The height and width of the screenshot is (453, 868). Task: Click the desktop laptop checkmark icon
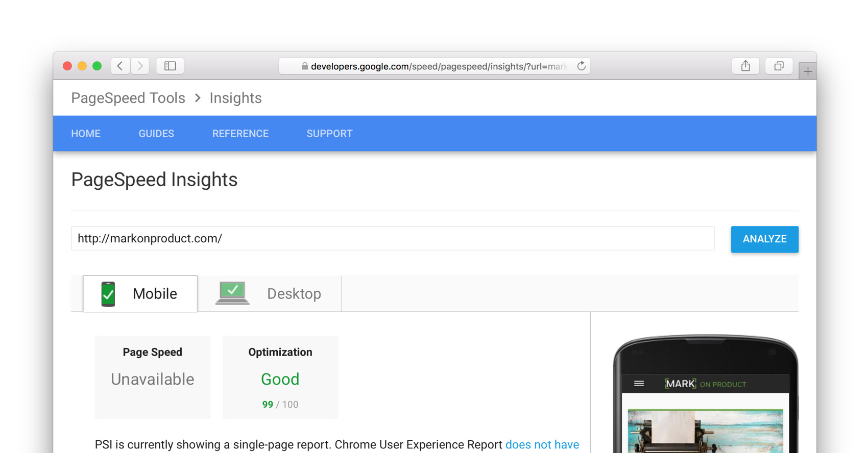(232, 293)
